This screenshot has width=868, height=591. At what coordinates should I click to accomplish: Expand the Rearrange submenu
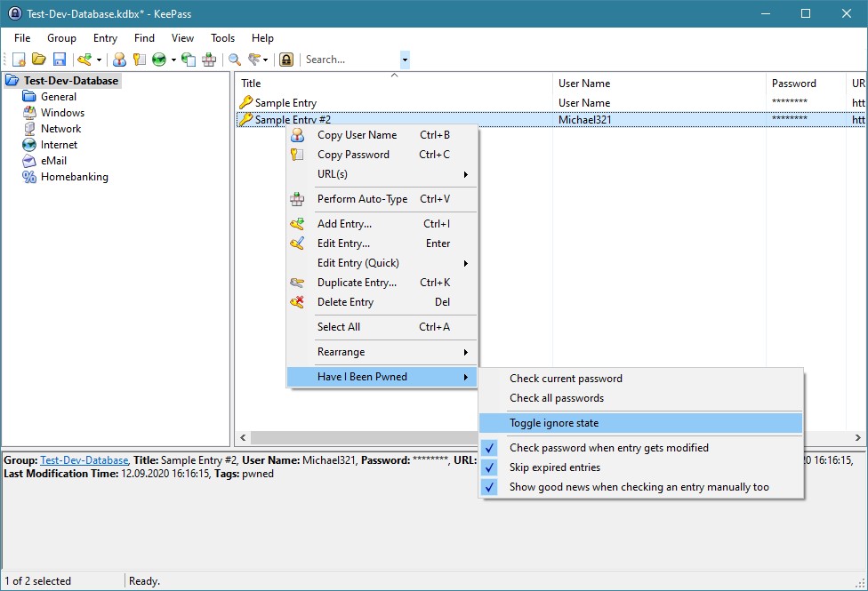(382, 352)
